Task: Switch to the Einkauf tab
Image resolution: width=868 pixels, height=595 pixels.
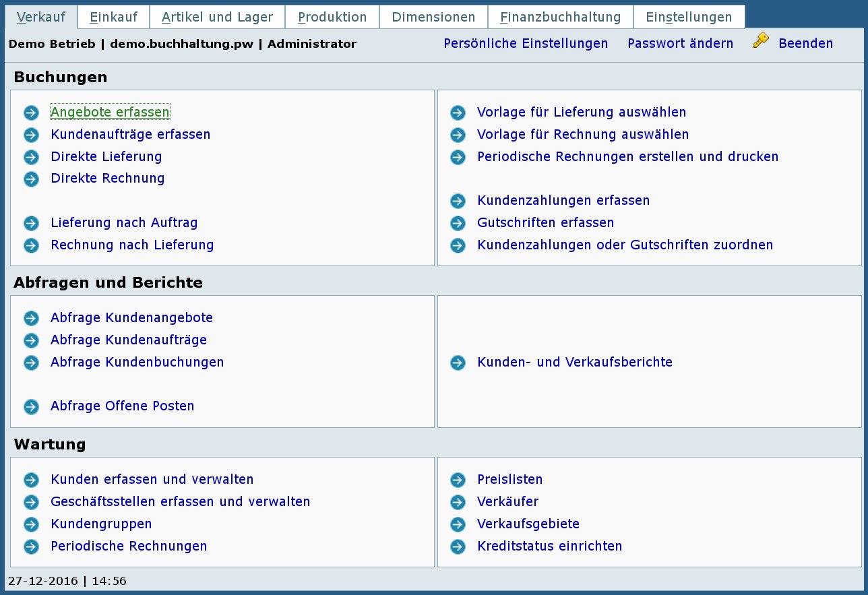Action: click(x=113, y=18)
